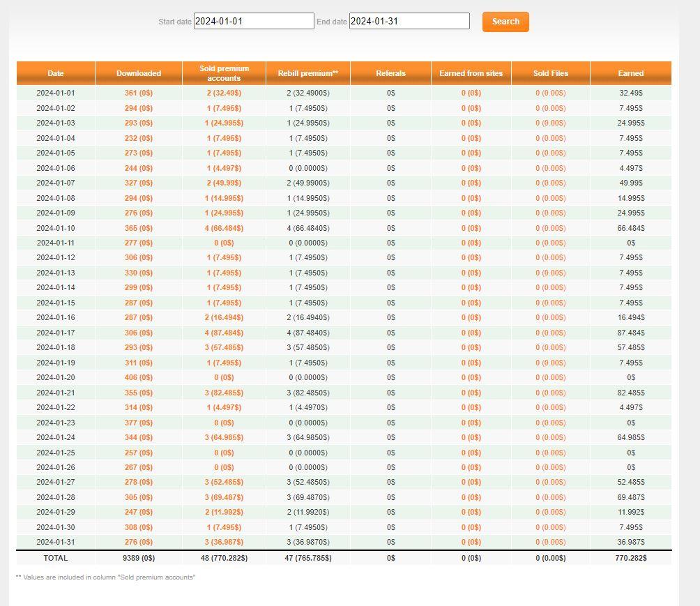
Task: Click the Date column header
Action: pyautogui.click(x=56, y=73)
